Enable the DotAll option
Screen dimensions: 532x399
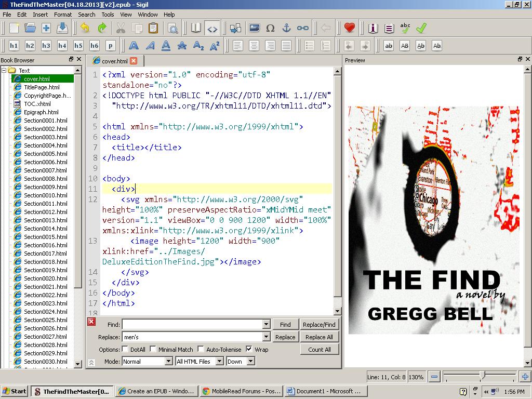click(125, 349)
